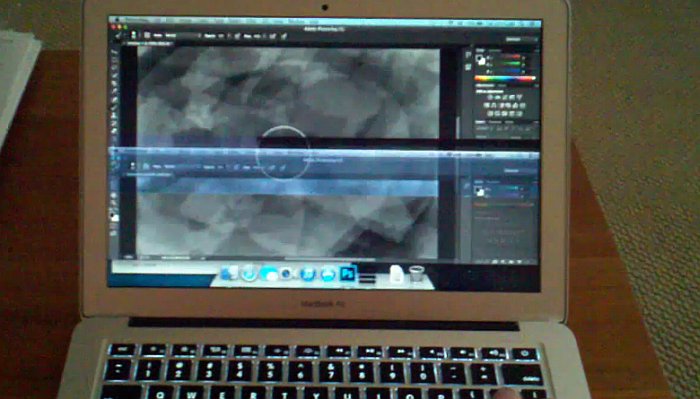Add a Black & White adjustment, second-row third icon

click(x=501, y=106)
